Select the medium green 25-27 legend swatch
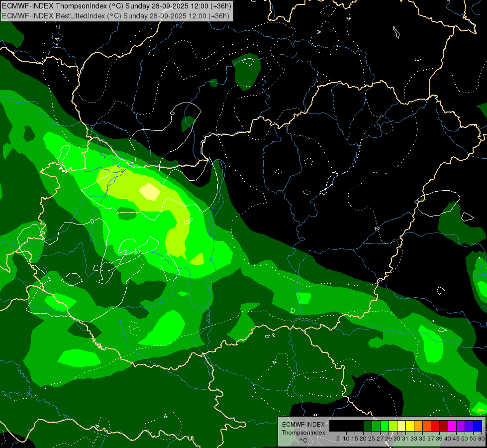Image resolution: width=487 pixels, height=448 pixels. (x=376, y=426)
